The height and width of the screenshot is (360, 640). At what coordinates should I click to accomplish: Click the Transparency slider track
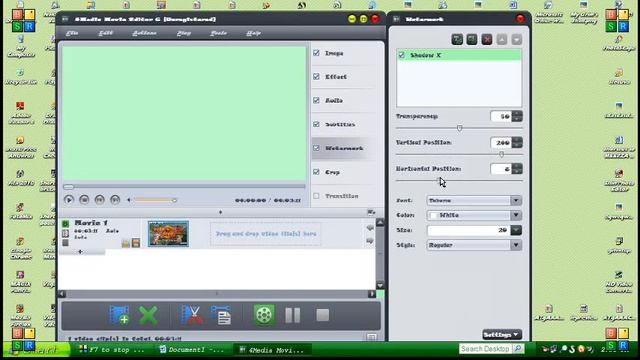pos(459,128)
